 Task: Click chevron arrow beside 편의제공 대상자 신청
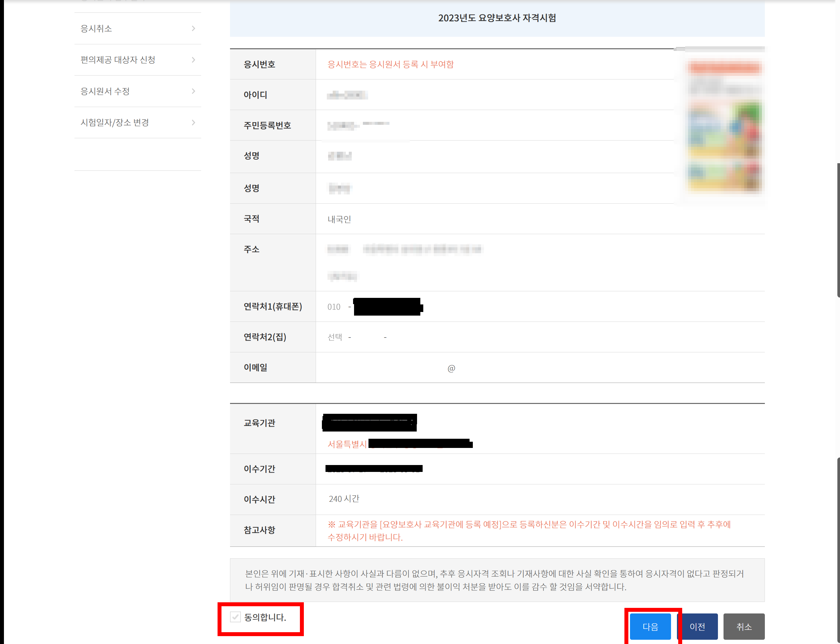coord(194,60)
